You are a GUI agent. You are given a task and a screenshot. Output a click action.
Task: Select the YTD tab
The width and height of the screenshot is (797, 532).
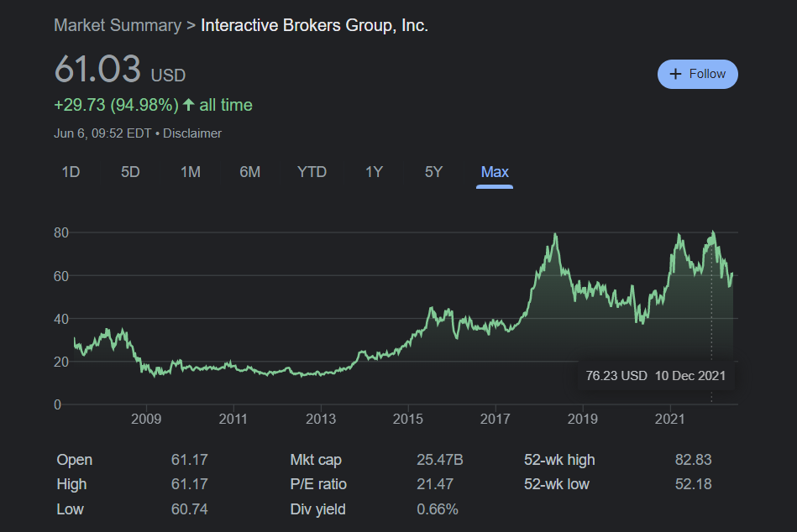point(312,172)
